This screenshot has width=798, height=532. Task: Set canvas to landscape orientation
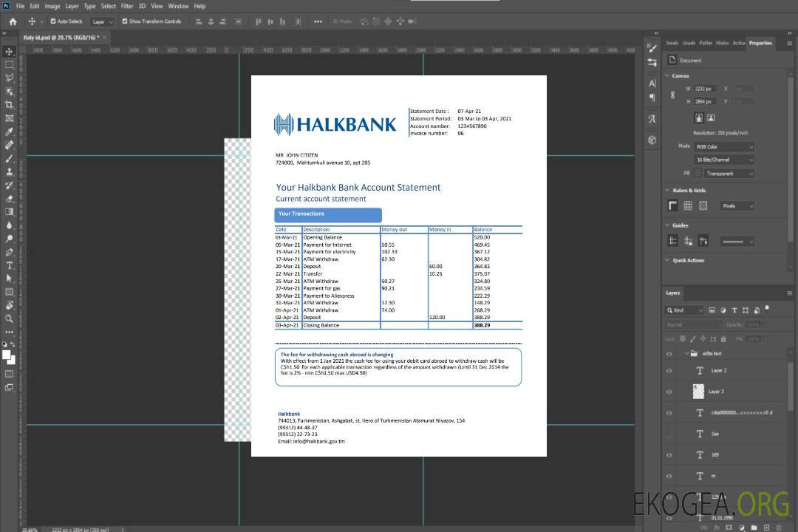pyautogui.click(x=711, y=117)
